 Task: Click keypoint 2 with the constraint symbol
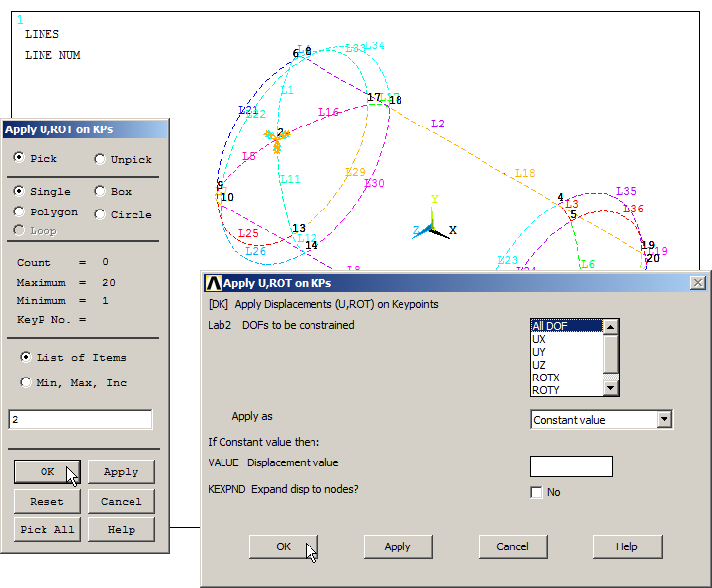[x=278, y=138]
